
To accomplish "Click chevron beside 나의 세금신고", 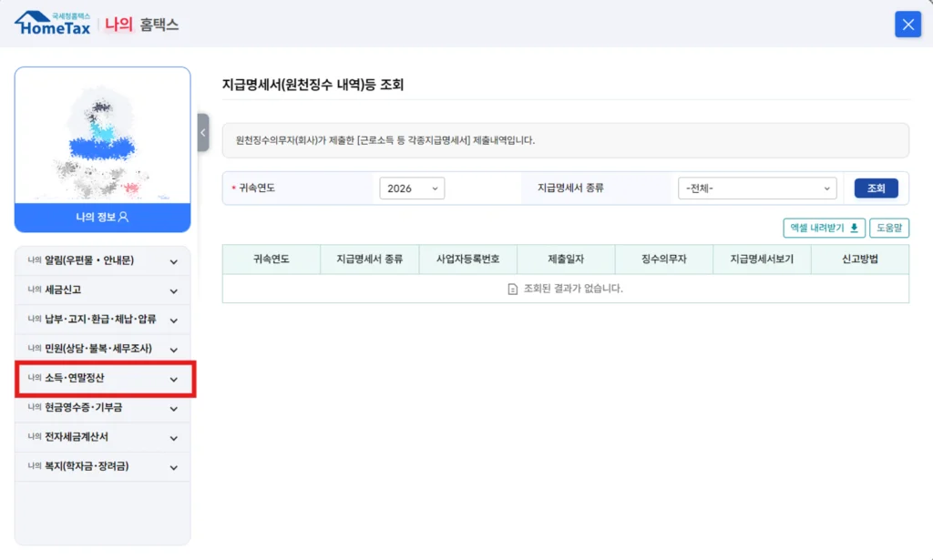I will coord(174,291).
